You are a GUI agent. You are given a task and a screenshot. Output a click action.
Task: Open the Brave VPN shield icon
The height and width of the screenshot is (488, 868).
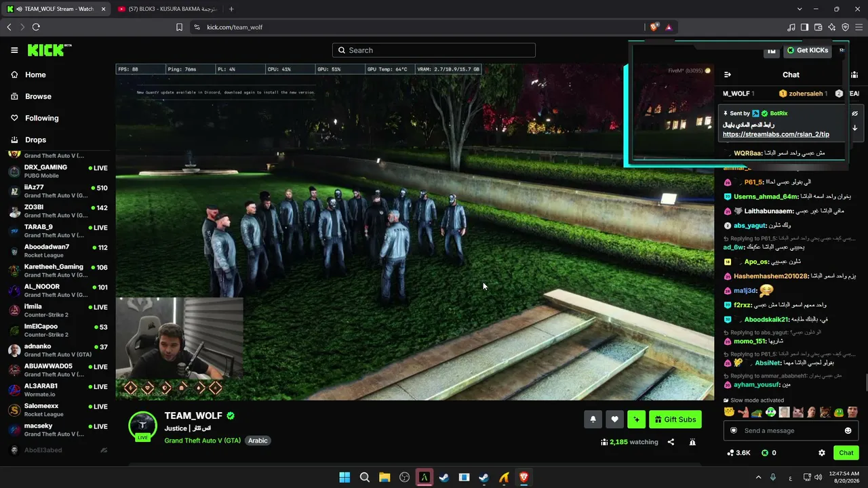tap(846, 27)
